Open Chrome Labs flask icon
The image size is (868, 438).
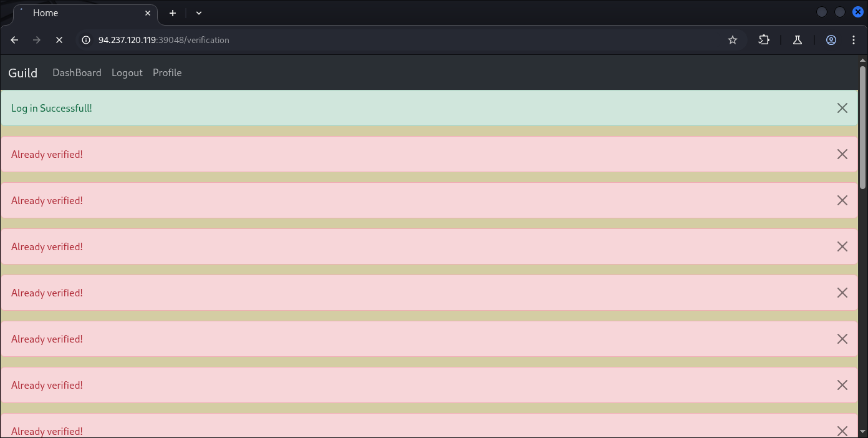coord(797,40)
